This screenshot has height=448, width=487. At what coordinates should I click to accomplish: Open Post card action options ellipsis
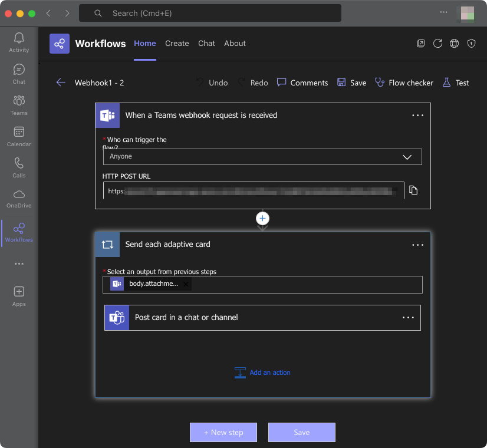coord(408,318)
